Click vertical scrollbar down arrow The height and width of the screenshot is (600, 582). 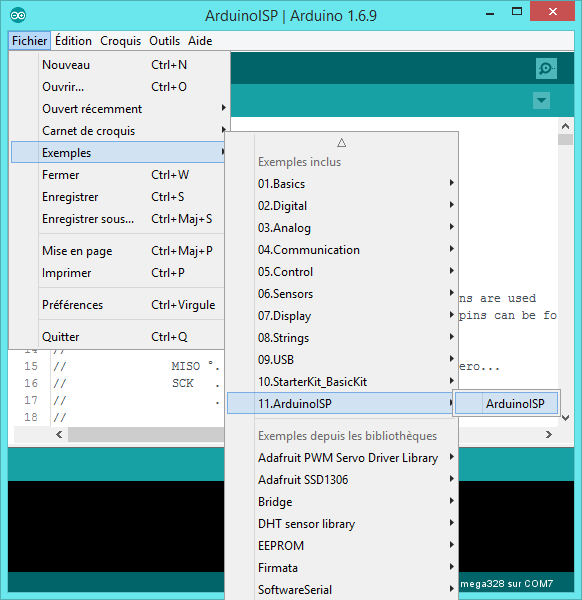[566, 418]
